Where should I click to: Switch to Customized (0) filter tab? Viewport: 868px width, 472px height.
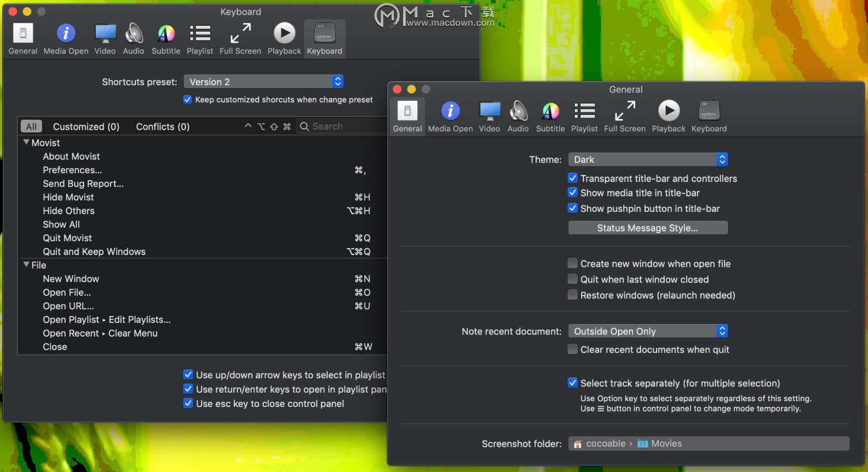point(86,127)
